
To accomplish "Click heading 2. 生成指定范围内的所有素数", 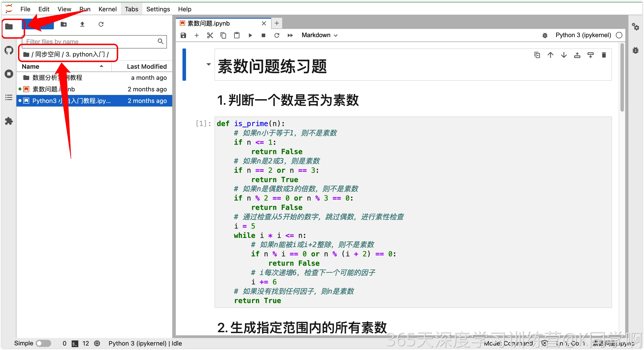I will [x=302, y=328].
